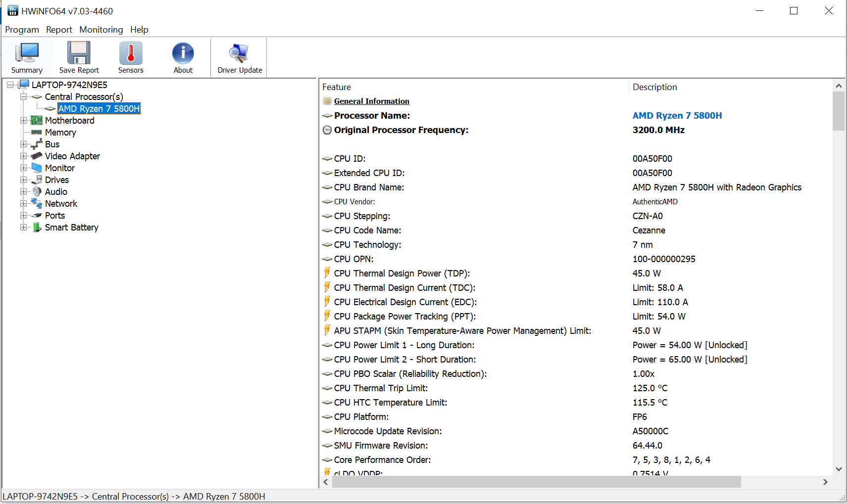Expand the Video Adapter tree node

(23, 156)
